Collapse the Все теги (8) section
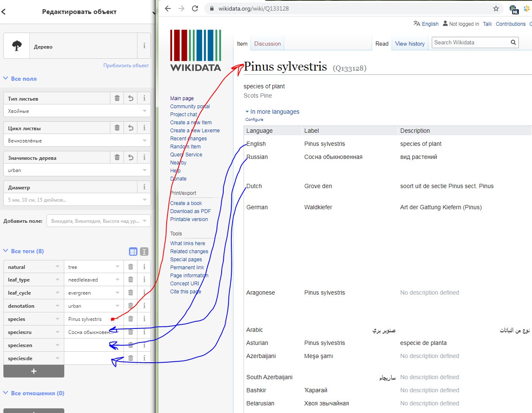 (x=24, y=251)
